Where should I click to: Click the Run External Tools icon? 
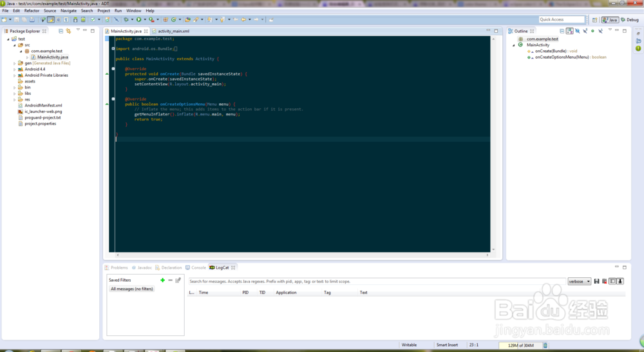151,19
